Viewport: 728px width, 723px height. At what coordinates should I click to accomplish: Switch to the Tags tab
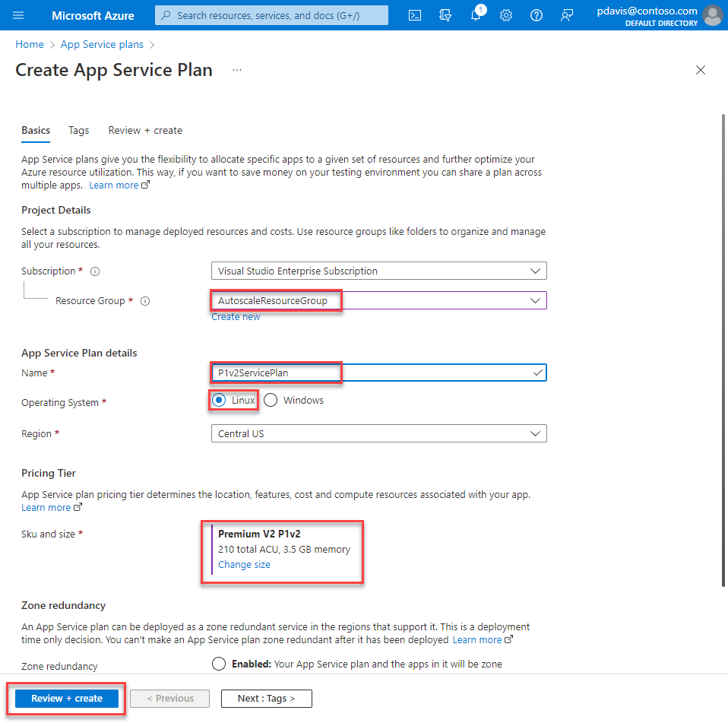coord(79,131)
